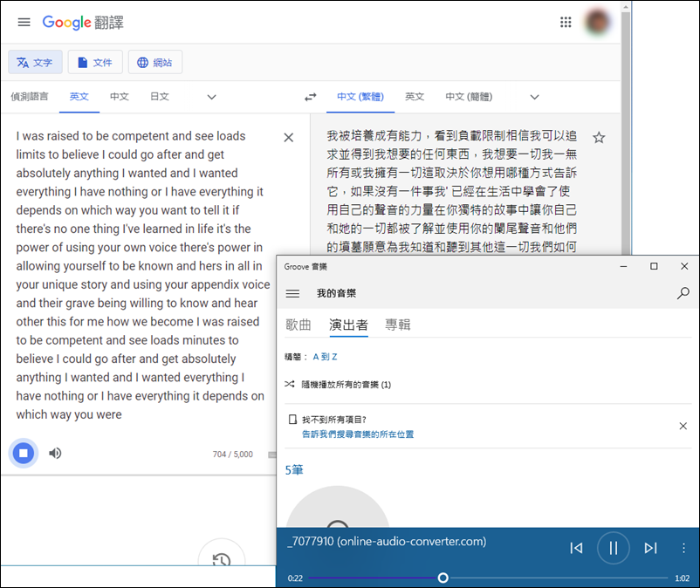
Task: Swap source and target languages
Action: pos(310,97)
